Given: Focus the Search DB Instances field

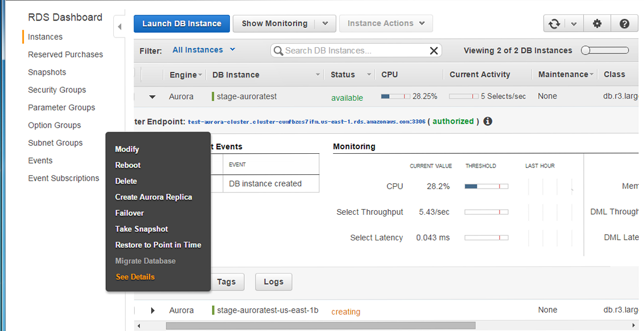Looking at the screenshot, I should (x=356, y=51).
